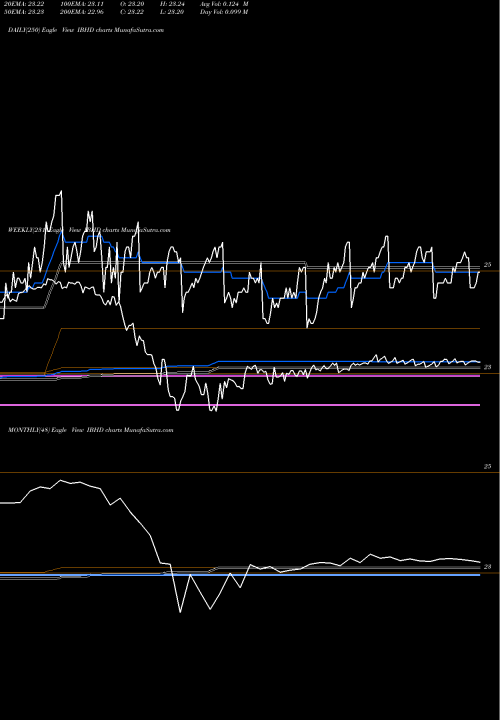
Task: Click the Day Vol reading
Action: (224, 11)
